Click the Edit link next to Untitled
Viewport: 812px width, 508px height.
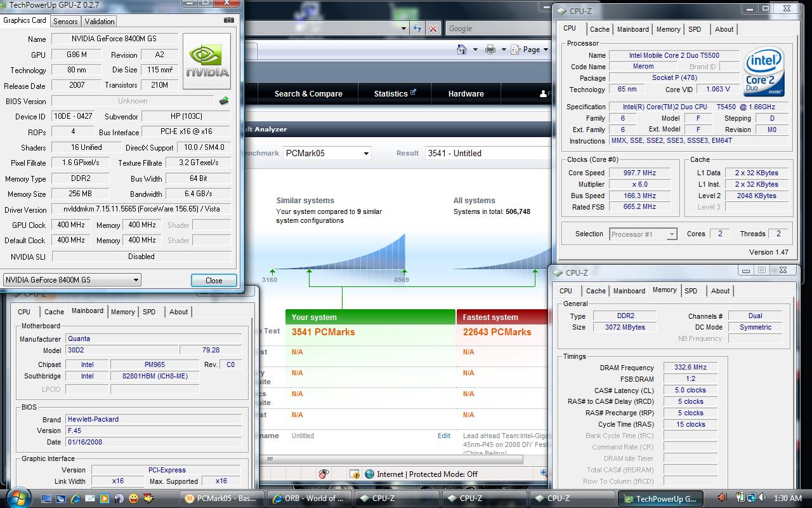[444, 436]
